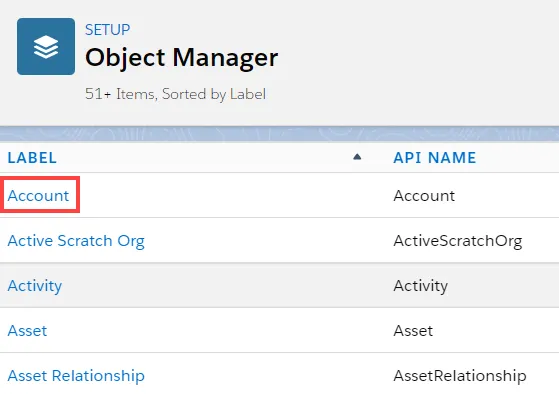Select the Account API name cell
Screen dimensions: 559x394
point(424,195)
